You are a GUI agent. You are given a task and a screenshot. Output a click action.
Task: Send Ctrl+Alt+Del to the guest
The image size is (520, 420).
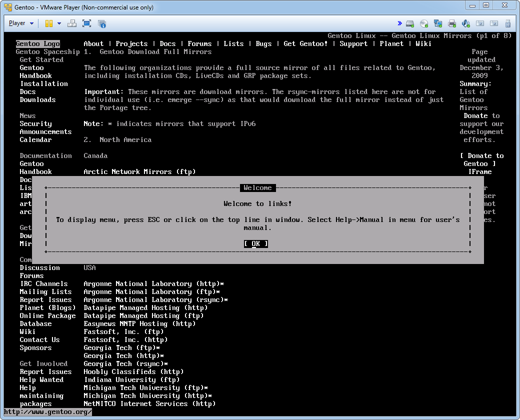pos(72,23)
